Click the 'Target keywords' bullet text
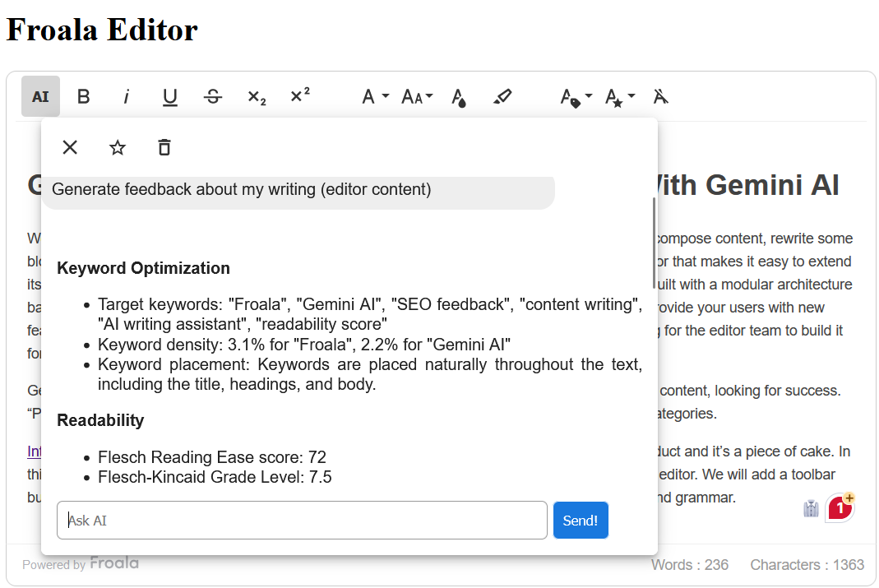Screen dimensions: 879x588 [370, 314]
